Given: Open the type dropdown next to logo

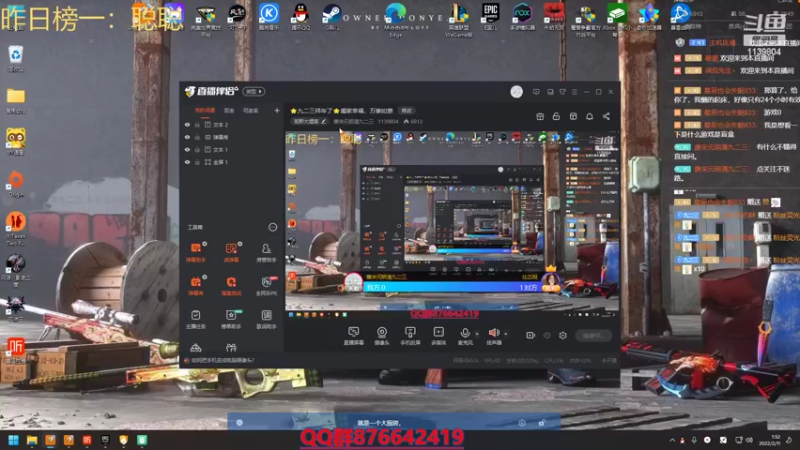Looking at the screenshot, I should point(254,91).
